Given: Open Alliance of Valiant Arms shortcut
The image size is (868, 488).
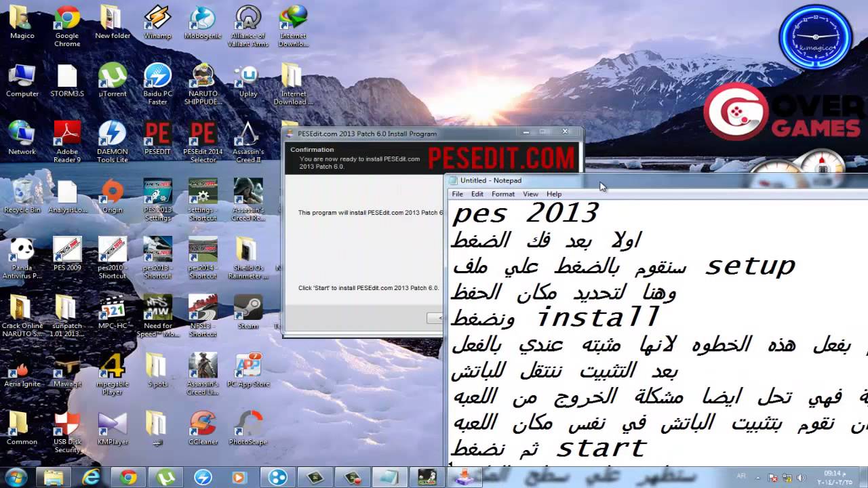Looking at the screenshot, I should [248, 26].
